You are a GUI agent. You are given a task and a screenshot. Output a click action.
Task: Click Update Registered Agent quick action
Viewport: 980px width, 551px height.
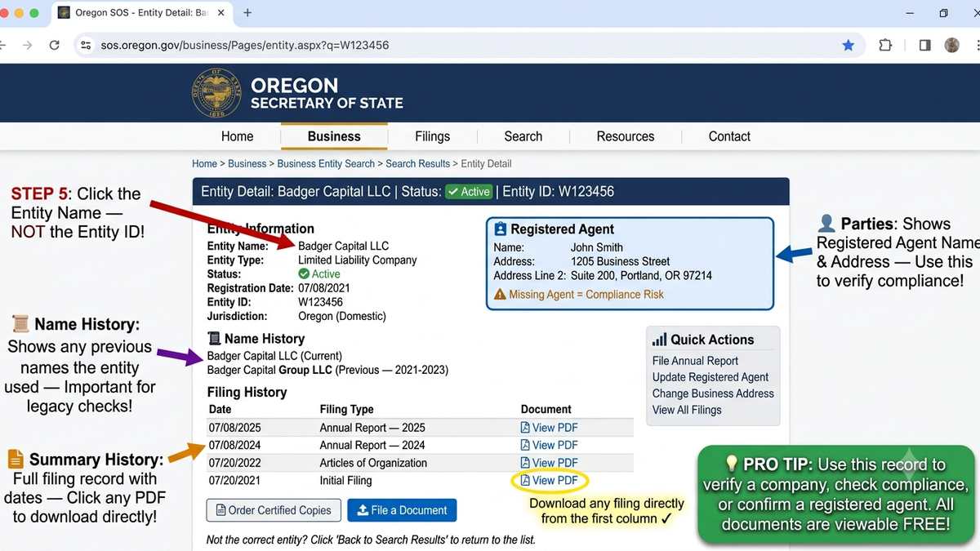tap(710, 377)
